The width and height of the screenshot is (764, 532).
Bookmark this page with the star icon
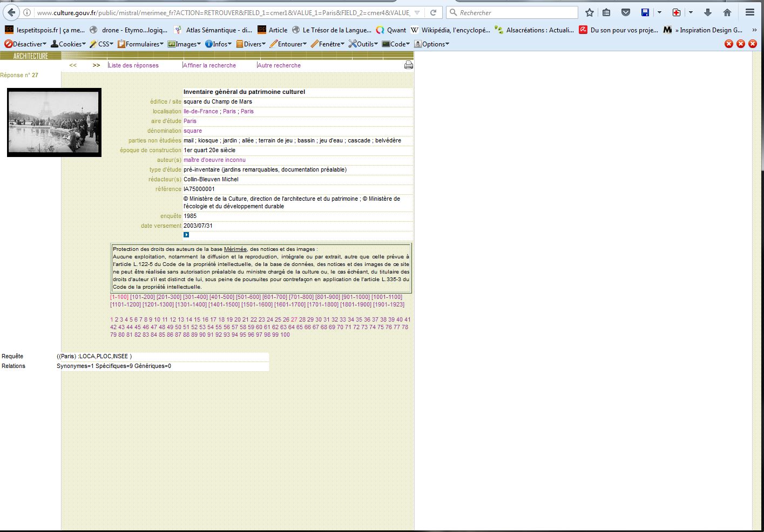590,12
